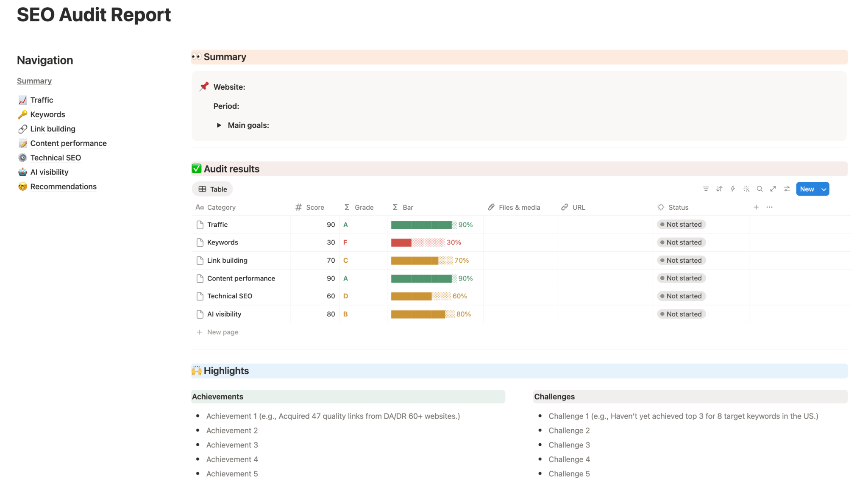Switch to the Table view tab
Viewport: 868px width, 503px height.
[212, 189]
